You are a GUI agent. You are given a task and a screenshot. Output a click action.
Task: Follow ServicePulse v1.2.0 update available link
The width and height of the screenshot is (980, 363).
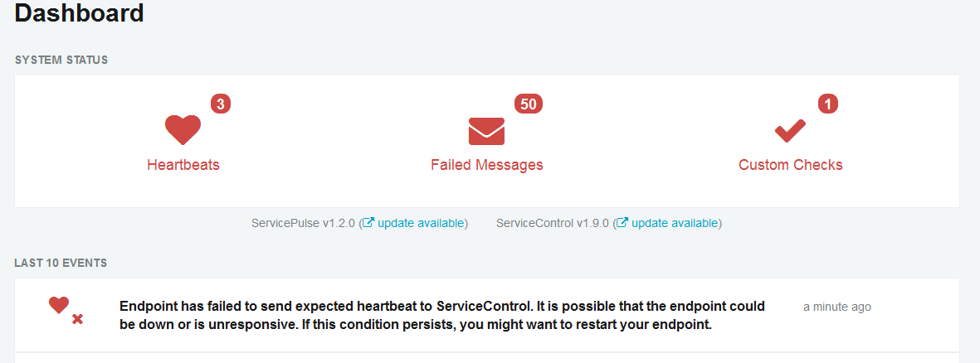(421, 223)
